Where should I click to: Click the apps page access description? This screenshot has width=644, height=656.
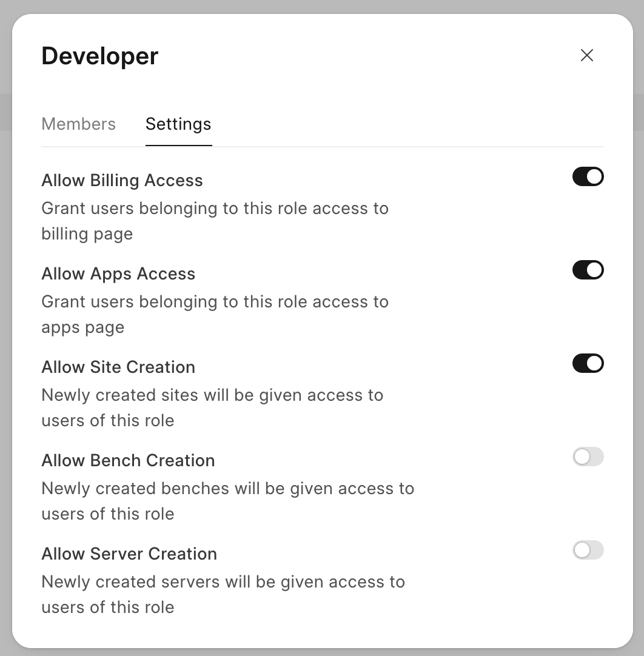click(215, 314)
